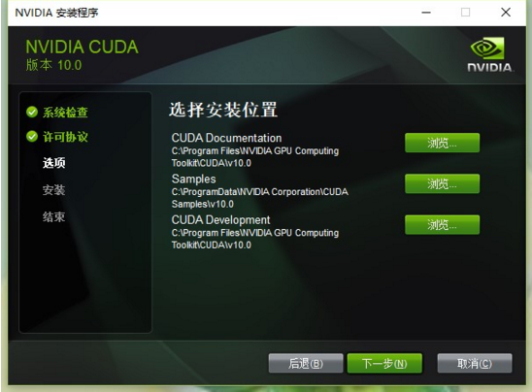The image size is (532, 392).
Task: Browse location for CUDA Development
Action: (442, 224)
